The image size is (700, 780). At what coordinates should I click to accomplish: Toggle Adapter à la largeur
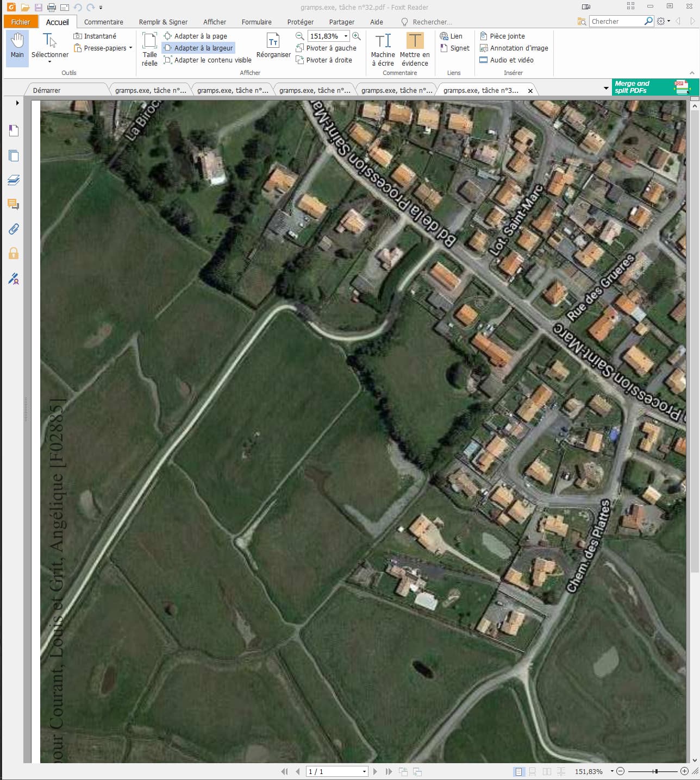tap(198, 48)
